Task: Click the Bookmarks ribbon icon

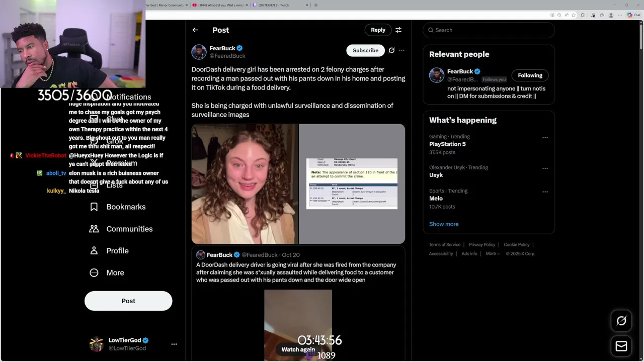Action: [x=94, y=207]
